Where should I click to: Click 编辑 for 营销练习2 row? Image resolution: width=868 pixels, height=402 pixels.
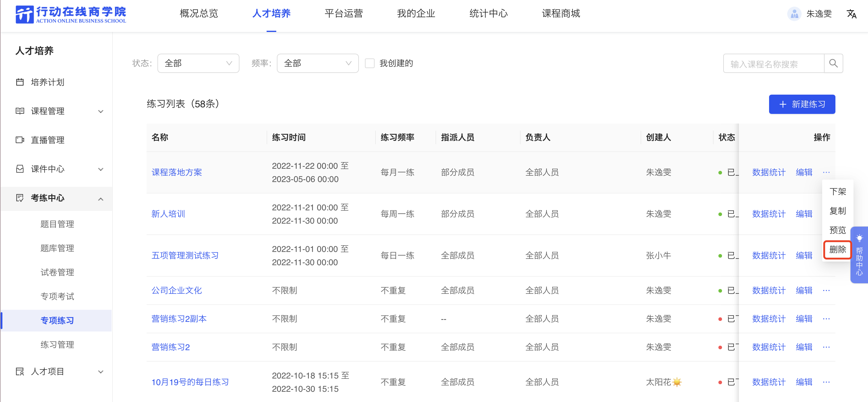coord(804,347)
